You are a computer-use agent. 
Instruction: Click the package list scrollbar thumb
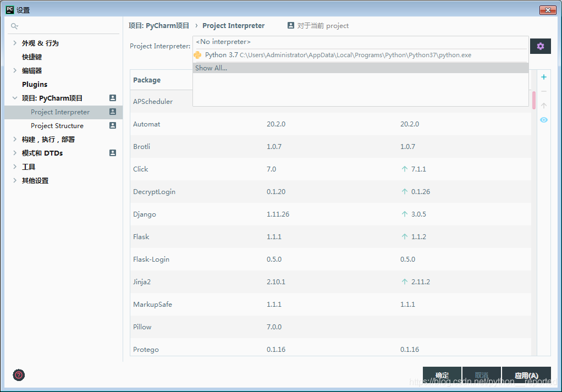tap(534, 100)
